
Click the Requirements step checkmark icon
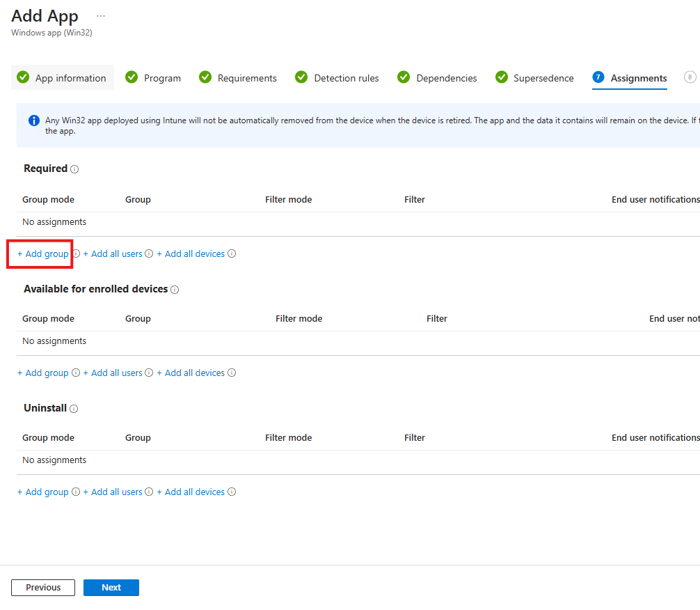[x=205, y=77]
